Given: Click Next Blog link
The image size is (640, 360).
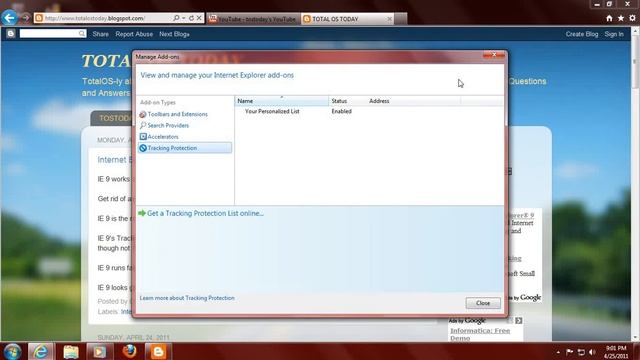Looking at the screenshot, I should (174, 34).
